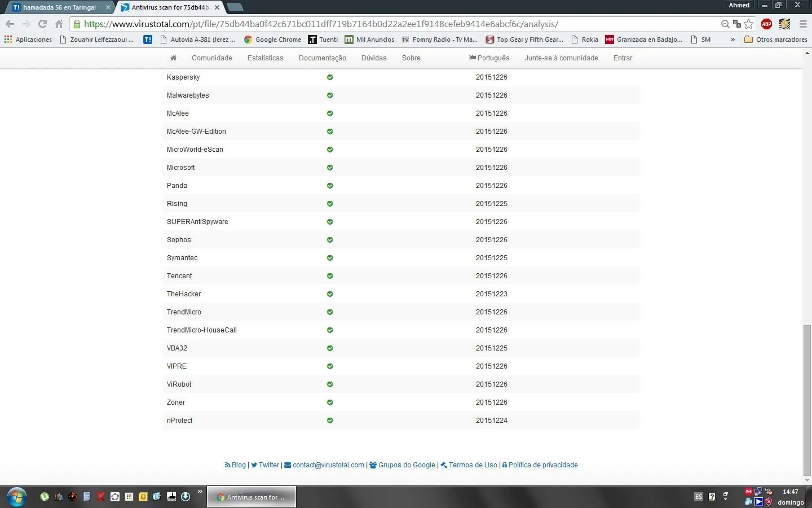812x508 pixels.
Task: Expand hidden bookmarks with the » chevron
Action: coord(732,40)
